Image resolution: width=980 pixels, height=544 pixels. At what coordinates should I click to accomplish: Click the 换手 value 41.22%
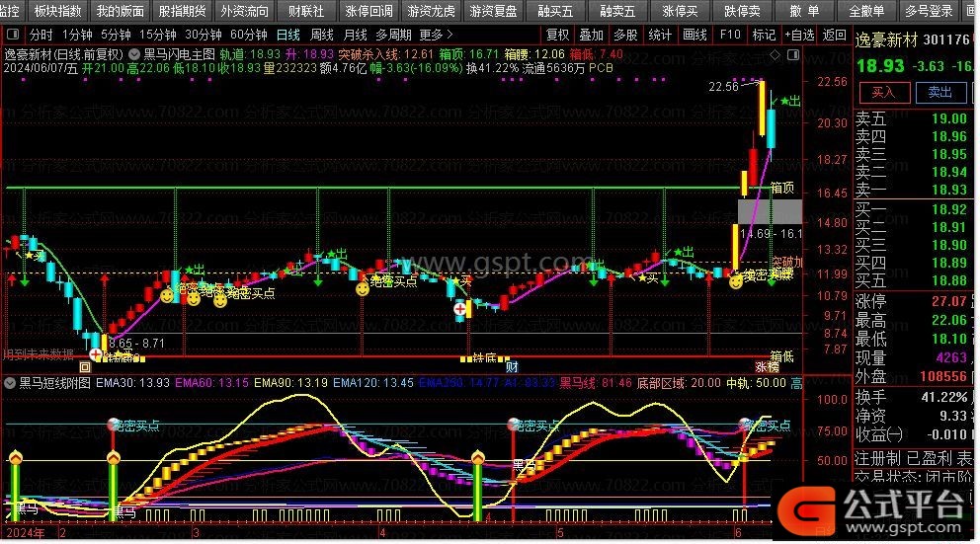pos(943,397)
